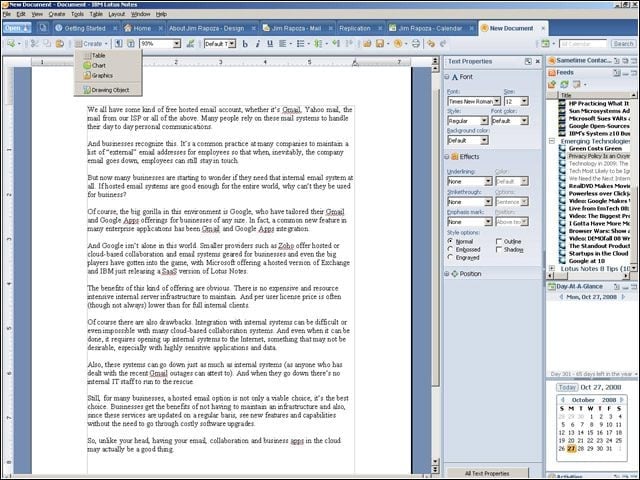Click in the search input field
The image size is (640, 480).
coord(583,44)
